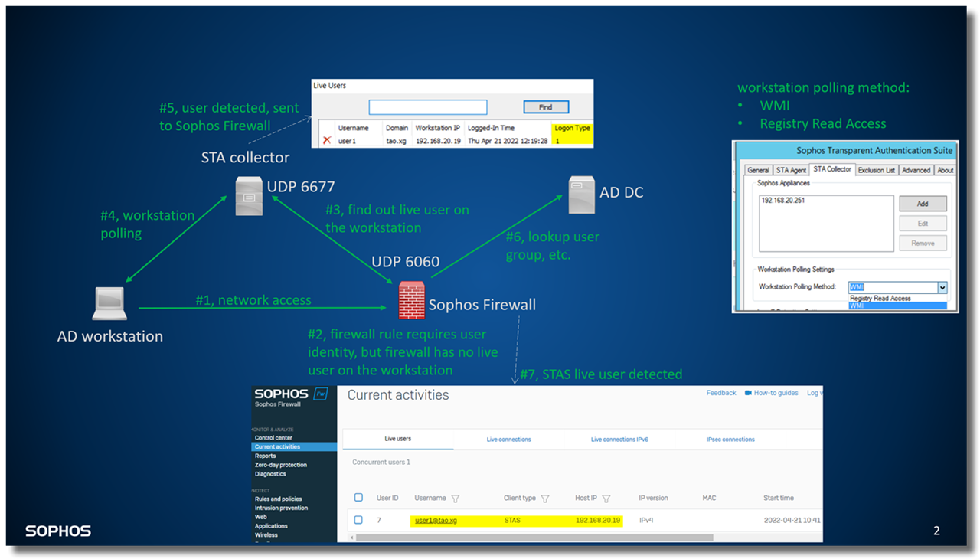
Task: Click the STA collector server icon
Action: click(249, 195)
